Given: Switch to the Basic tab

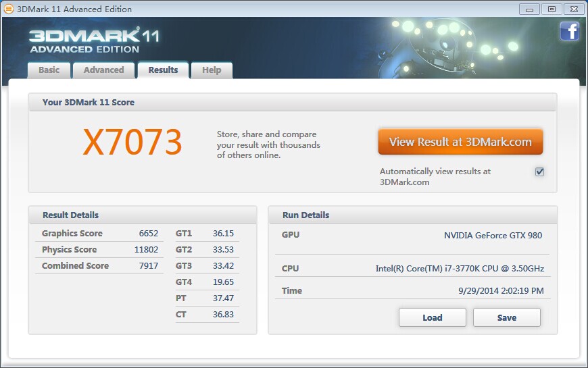Looking at the screenshot, I should [49, 70].
